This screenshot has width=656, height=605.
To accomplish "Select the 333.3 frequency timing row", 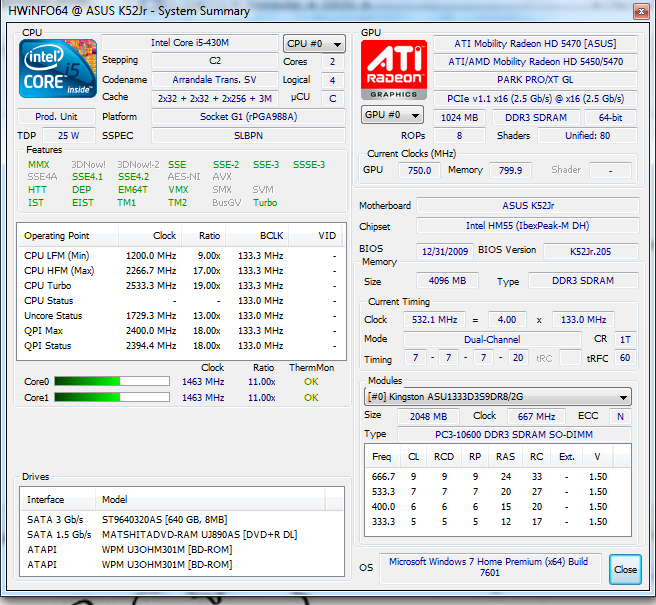I will pos(497,522).
